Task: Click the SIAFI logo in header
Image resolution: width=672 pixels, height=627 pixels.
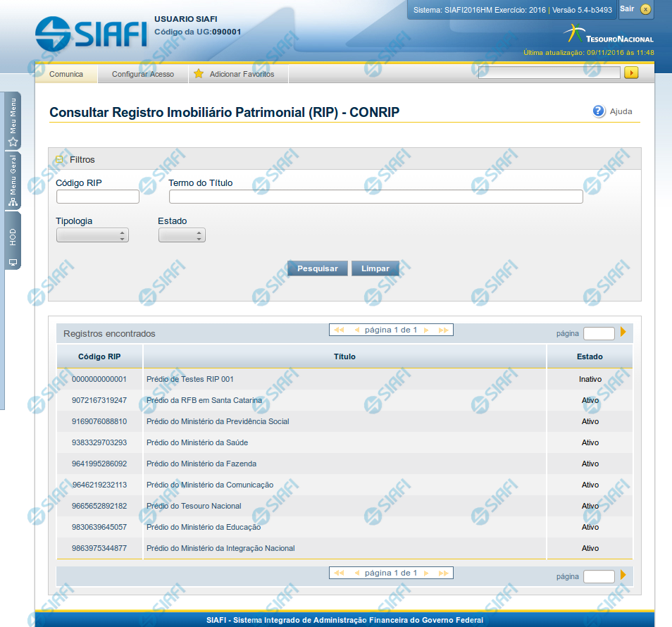Action: pyautogui.click(x=91, y=33)
